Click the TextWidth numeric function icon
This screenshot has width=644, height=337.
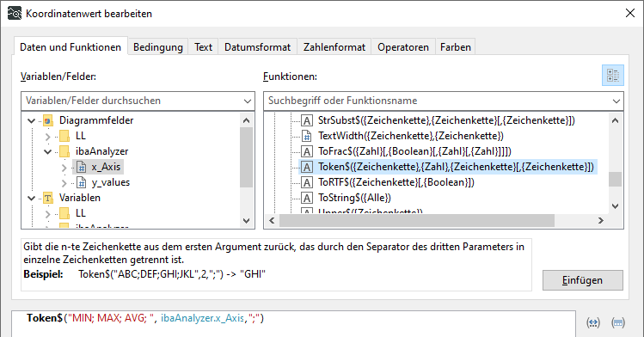pyautogui.click(x=307, y=136)
